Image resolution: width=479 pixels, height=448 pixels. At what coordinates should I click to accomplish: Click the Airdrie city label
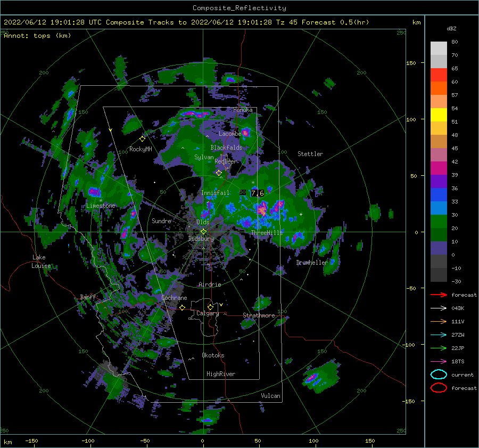pyautogui.click(x=210, y=284)
